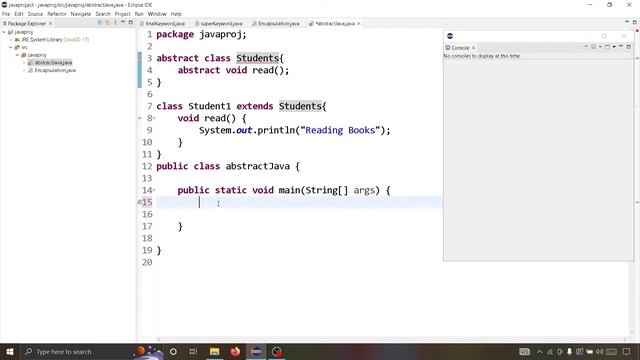This screenshot has height=360, width=640.
Task: Fold the read() method at line 8
Action: pyautogui.click(x=154, y=118)
